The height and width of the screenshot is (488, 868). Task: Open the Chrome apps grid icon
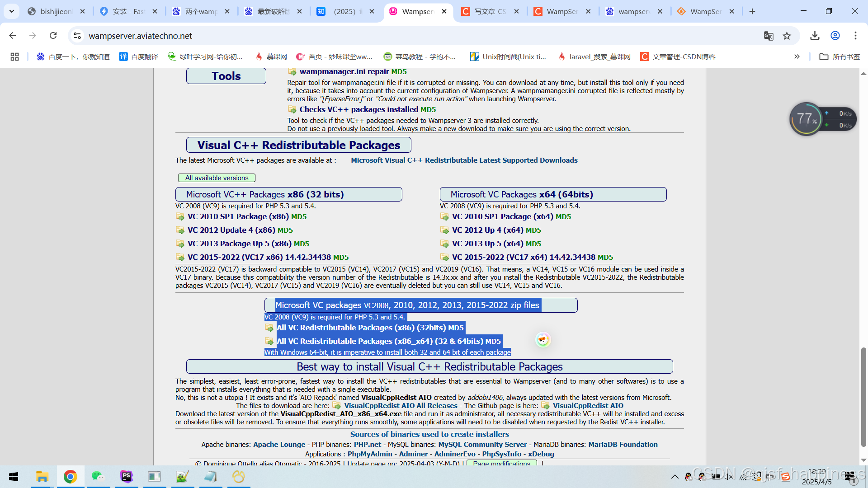(14, 56)
